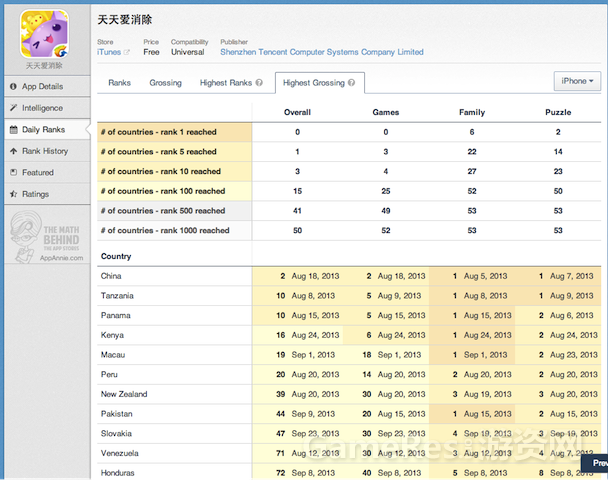Select the China country row

[x=349, y=276]
